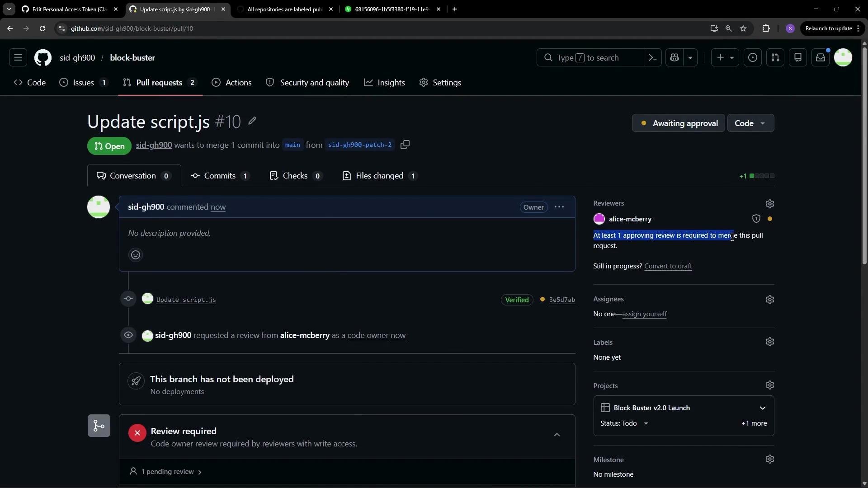Viewport: 868px width, 488px height.
Task: Open the Security and quality tab
Action: click(307, 83)
